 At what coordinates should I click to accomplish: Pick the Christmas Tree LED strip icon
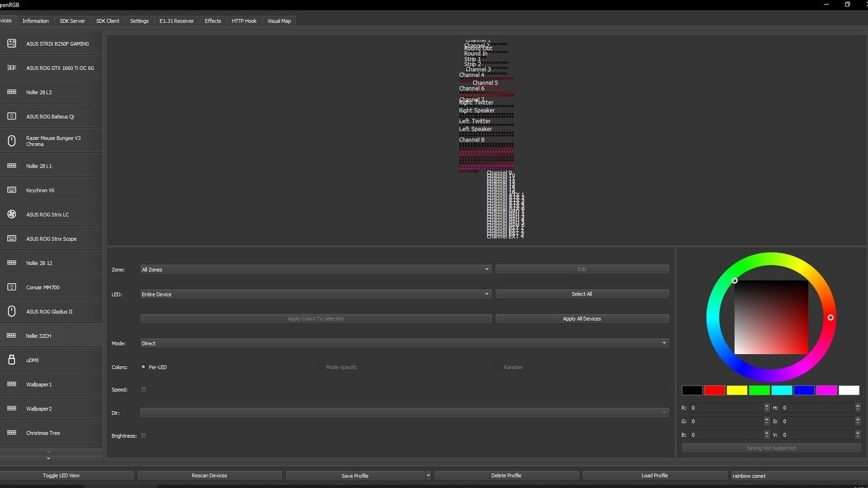[x=11, y=433]
